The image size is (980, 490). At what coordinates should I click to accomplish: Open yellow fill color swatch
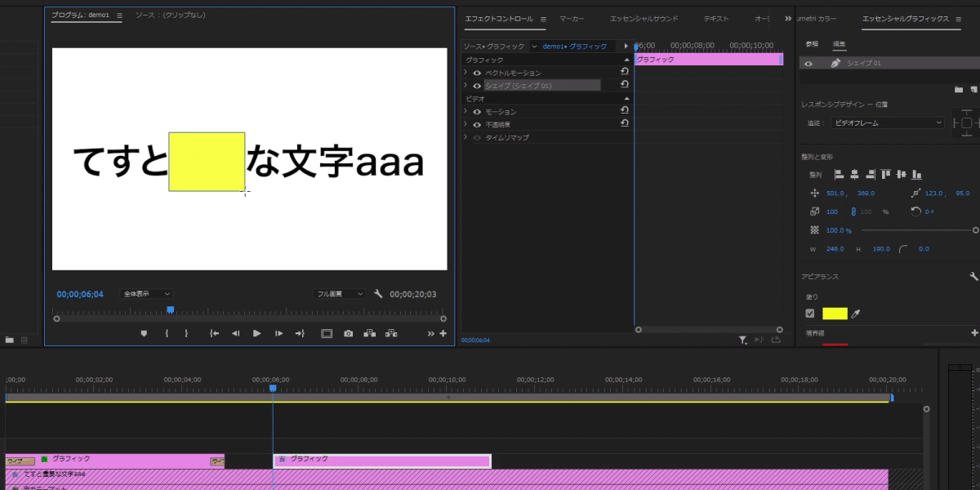pos(835,314)
